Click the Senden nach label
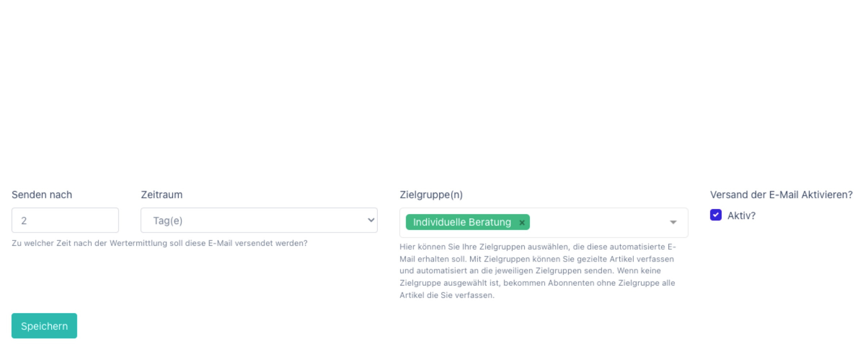Image resolution: width=868 pixels, height=353 pixels. [x=42, y=195]
